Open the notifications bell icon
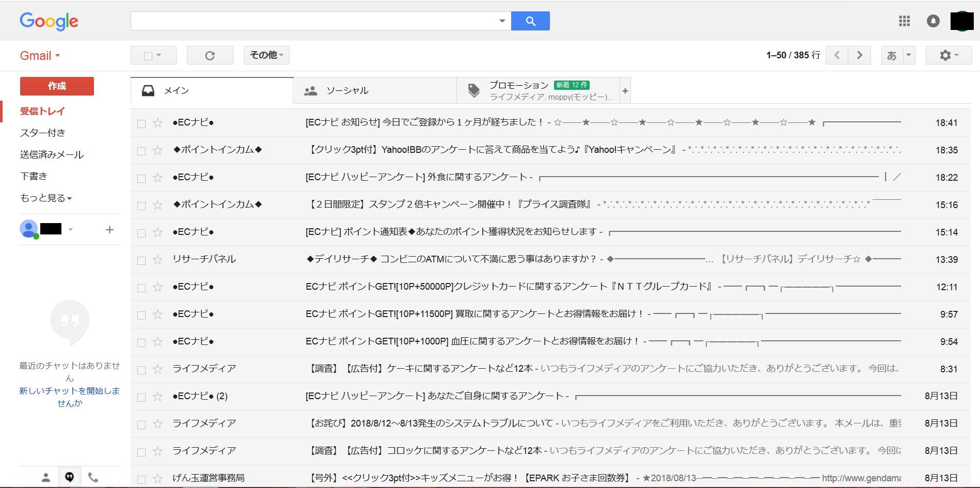 (x=933, y=21)
